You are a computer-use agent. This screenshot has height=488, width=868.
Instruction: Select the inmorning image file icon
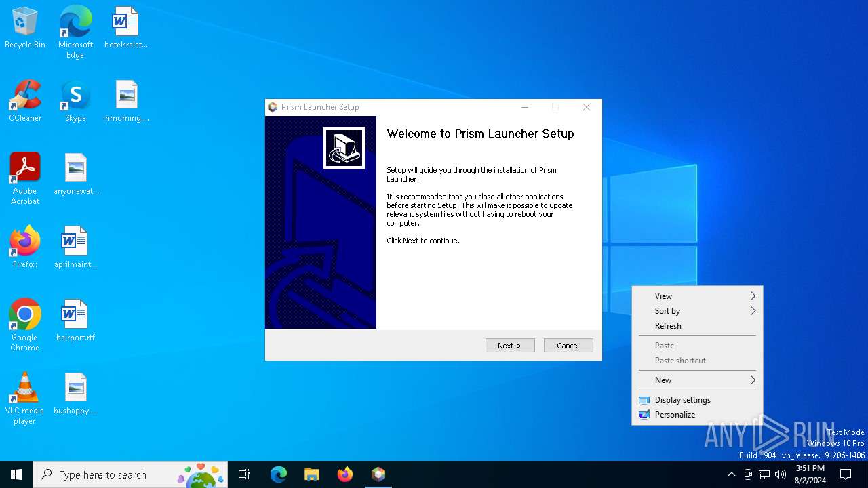[x=126, y=102]
